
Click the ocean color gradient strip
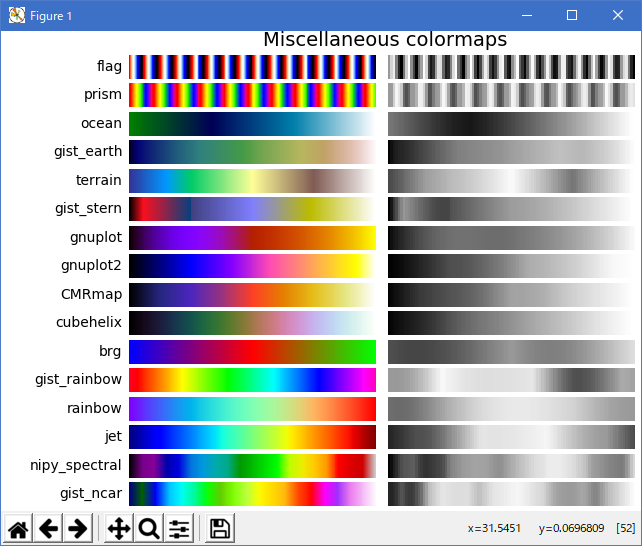(x=253, y=124)
